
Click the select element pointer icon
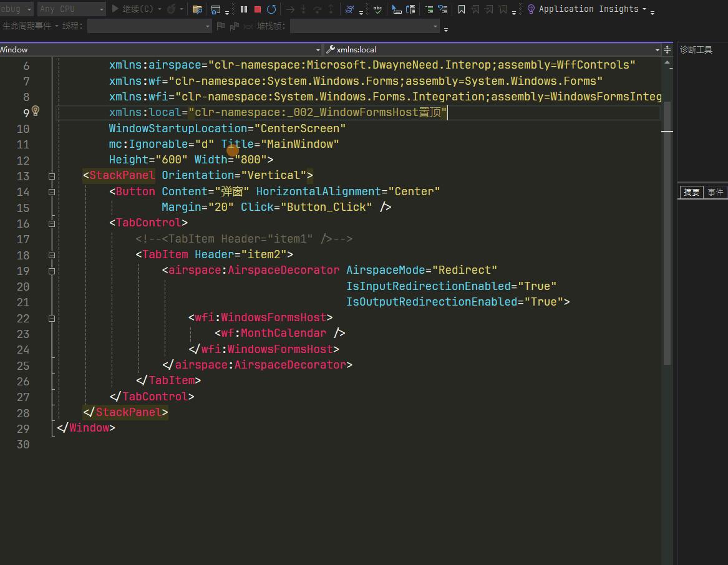point(397,9)
